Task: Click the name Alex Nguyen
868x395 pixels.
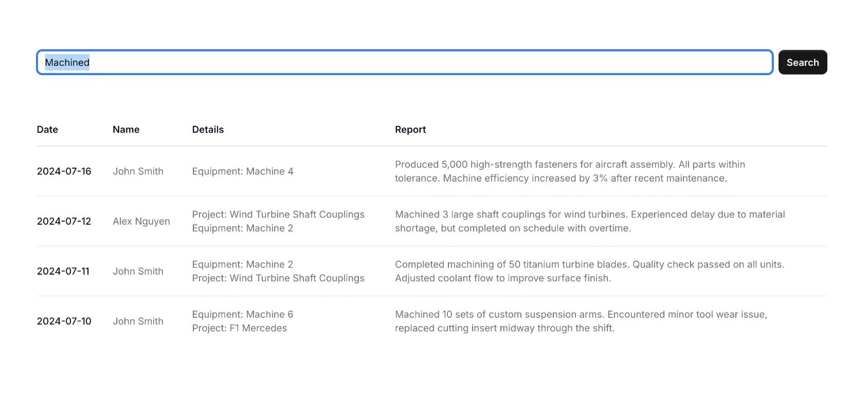Action: coord(141,221)
